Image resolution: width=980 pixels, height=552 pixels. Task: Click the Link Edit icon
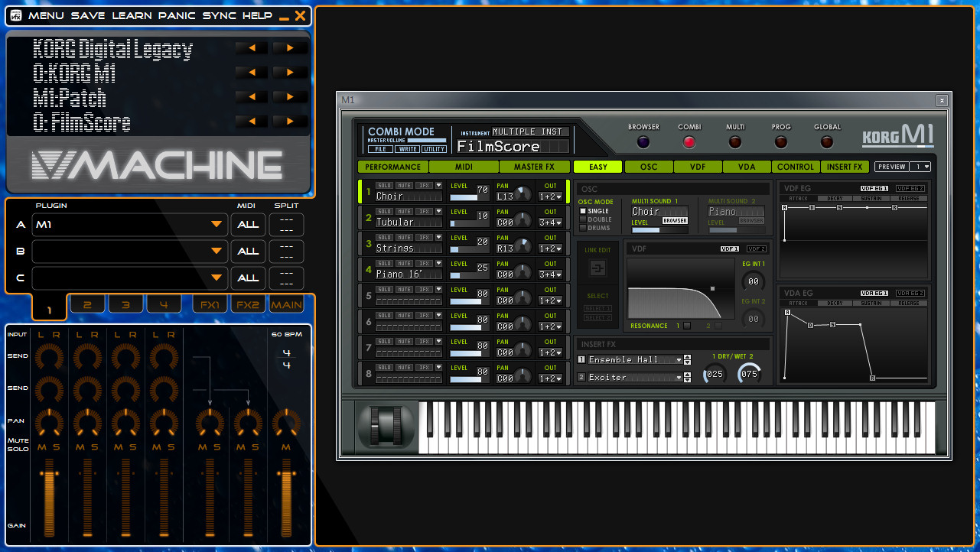(597, 268)
